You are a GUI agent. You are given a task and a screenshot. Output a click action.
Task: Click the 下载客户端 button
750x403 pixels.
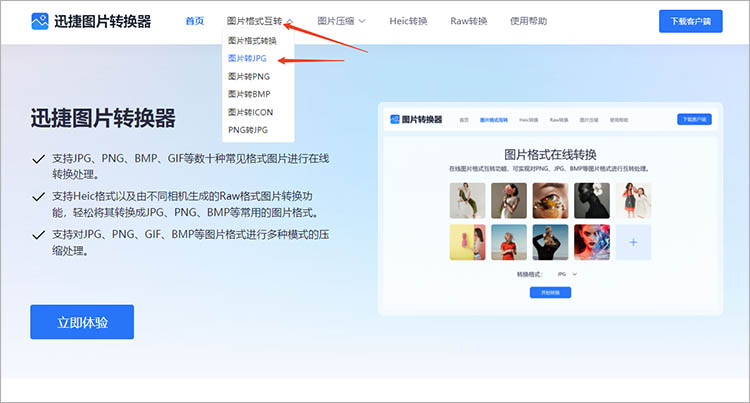[x=691, y=21]
